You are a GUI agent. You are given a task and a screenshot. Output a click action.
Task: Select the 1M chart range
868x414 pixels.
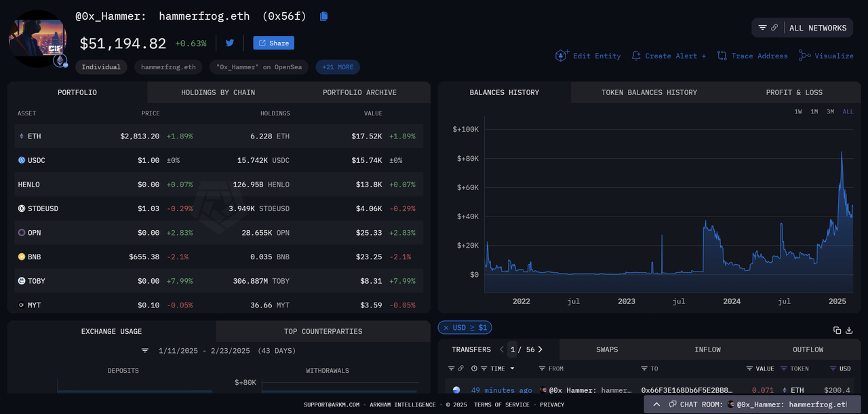814,111
